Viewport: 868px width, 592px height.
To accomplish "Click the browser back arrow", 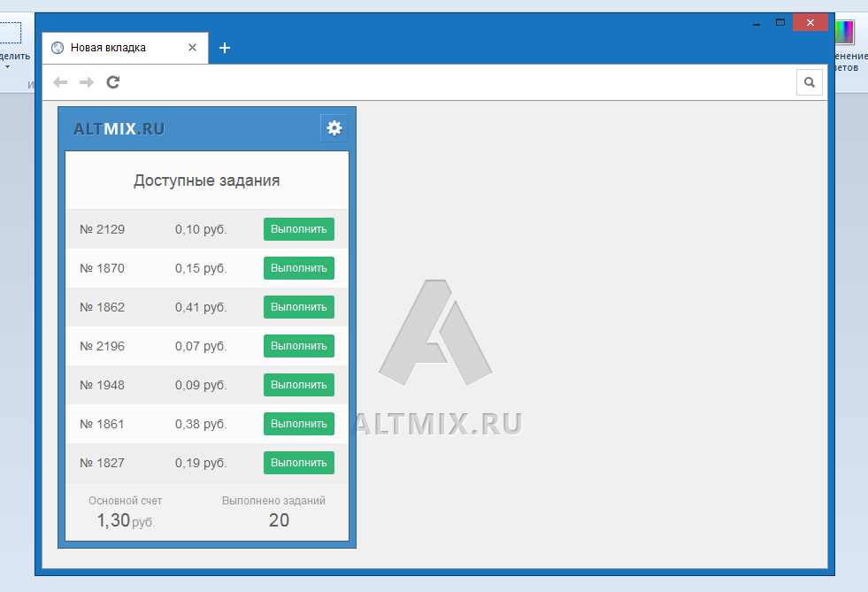I will click(x=60, y=82).
